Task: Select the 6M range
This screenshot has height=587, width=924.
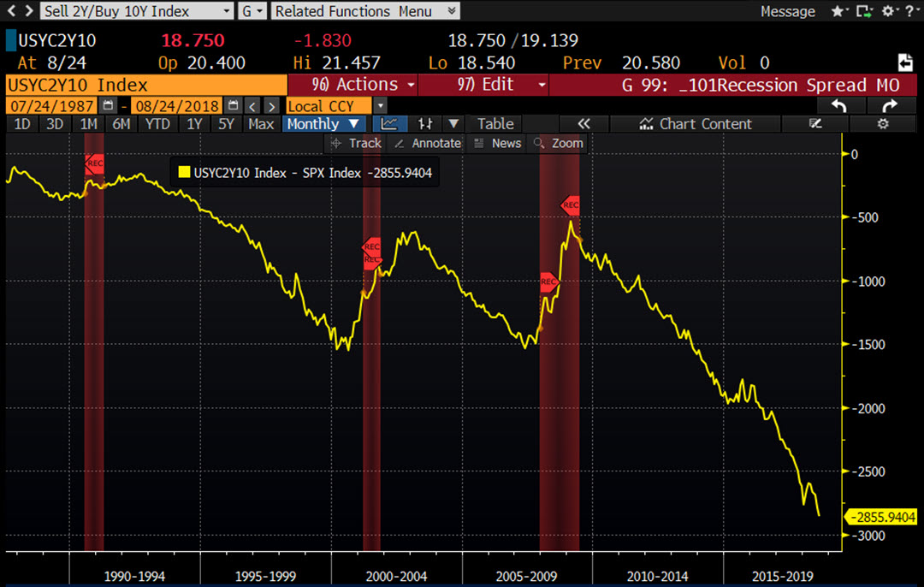Action: (x=121, y=124)
